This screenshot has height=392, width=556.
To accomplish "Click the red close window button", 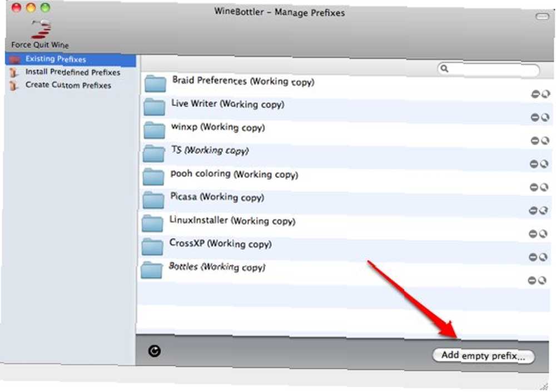I will pyautogui.click(x=17, y=7).
